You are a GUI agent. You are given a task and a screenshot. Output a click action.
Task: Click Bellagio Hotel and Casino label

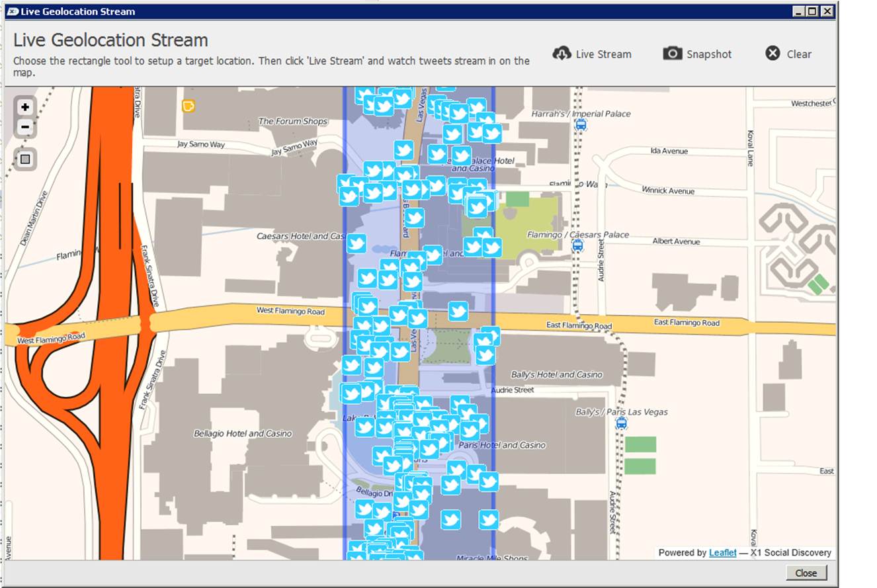click(x=243, y=433)
